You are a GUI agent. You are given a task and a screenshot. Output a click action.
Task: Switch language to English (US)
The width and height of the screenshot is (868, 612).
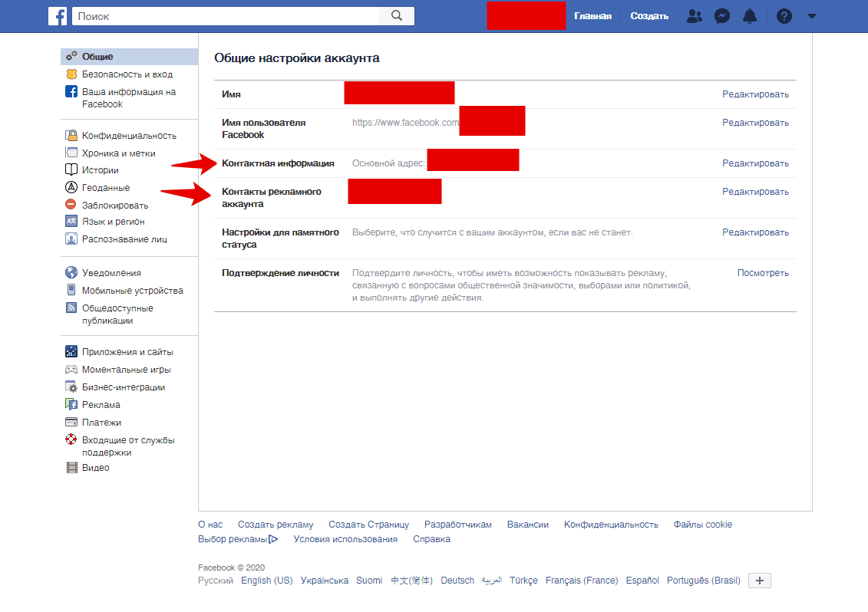click(267, 581)
